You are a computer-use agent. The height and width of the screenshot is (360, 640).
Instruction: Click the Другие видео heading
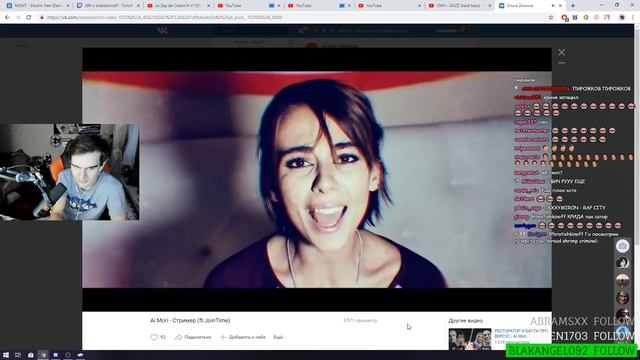466,321
